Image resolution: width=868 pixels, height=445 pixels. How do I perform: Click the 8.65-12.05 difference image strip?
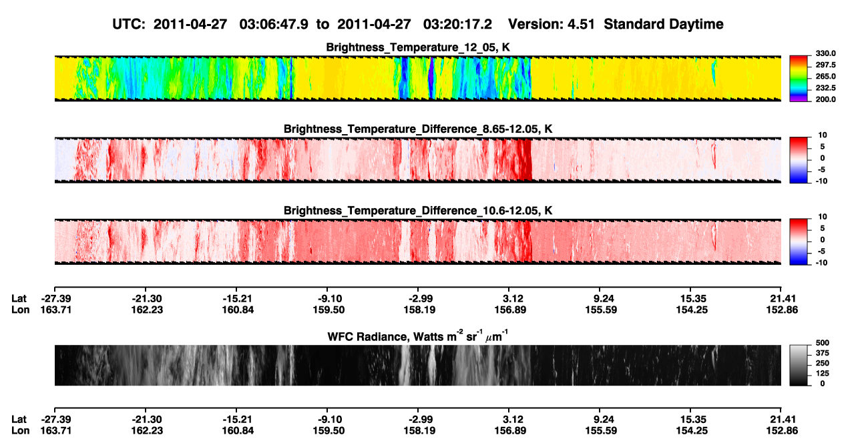(417, 159)
